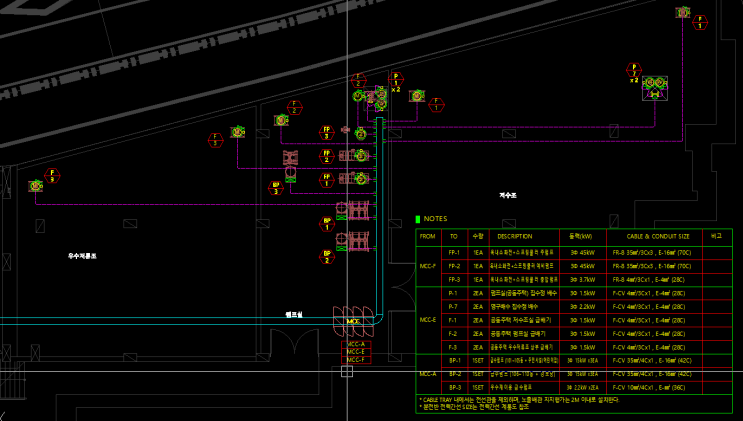Select the FP-2 hexagon tag
743x421 pixels.
click(x=326, y=156)
